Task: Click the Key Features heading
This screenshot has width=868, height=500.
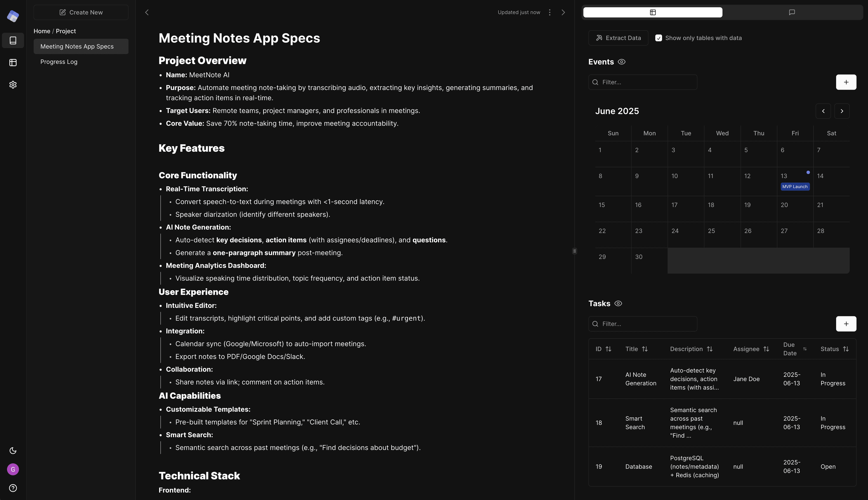Action: coord(192,148)
